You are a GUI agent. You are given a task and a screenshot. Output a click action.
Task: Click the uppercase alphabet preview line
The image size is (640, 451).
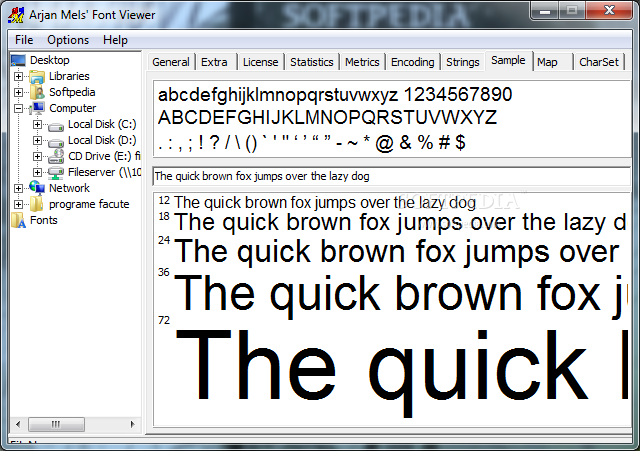coord(327,118)
